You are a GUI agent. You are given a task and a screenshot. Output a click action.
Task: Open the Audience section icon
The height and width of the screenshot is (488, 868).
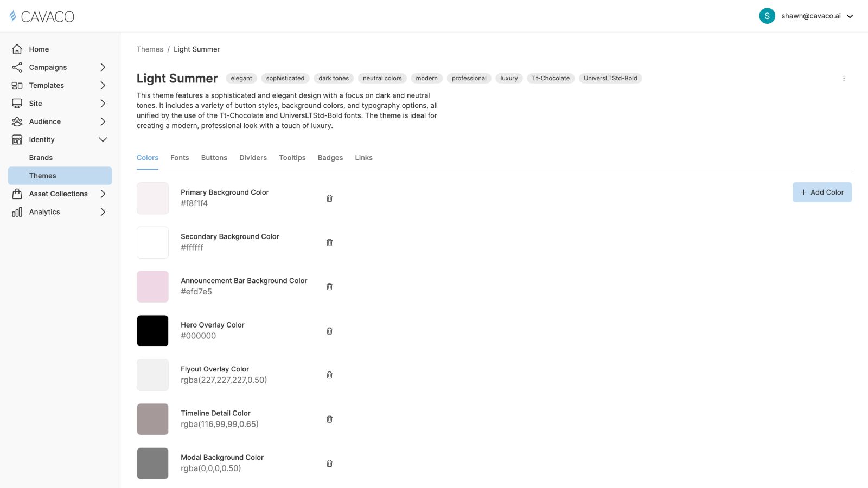17,121
